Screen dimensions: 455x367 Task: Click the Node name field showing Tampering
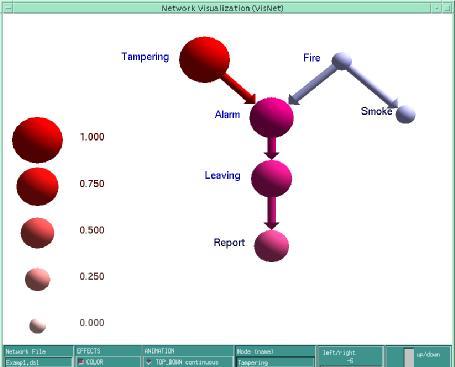275,362
